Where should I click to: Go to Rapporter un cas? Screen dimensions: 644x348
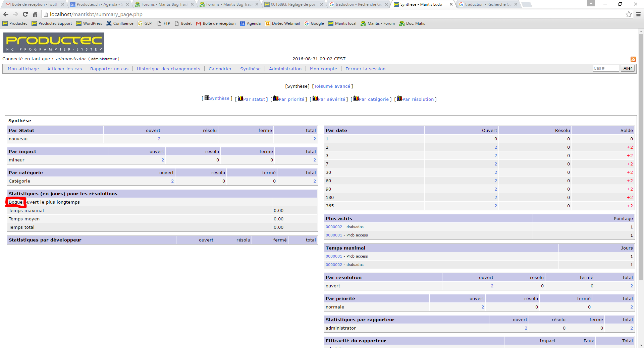point(109,69)
